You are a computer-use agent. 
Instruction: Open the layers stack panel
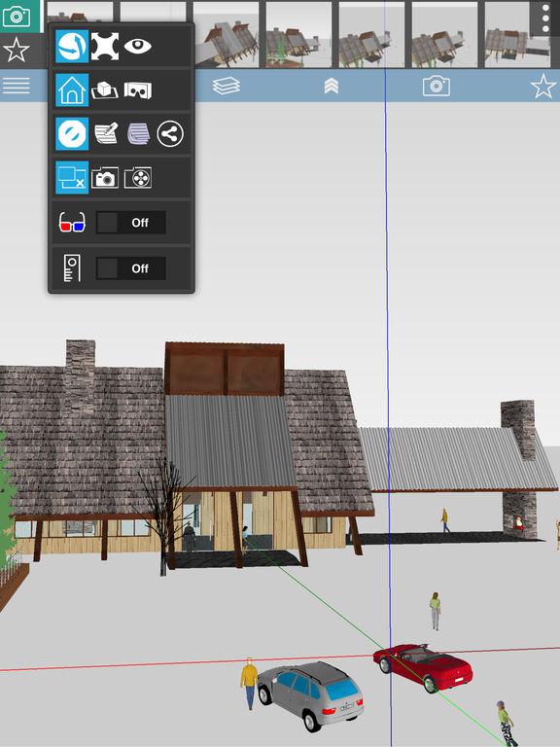227,87
